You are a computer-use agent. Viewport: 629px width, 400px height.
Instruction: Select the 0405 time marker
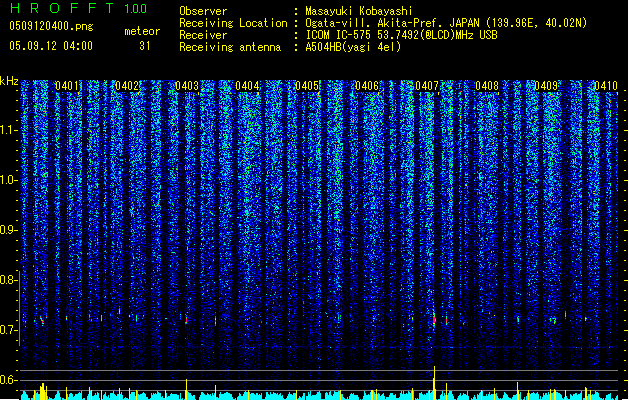[307, 86]
